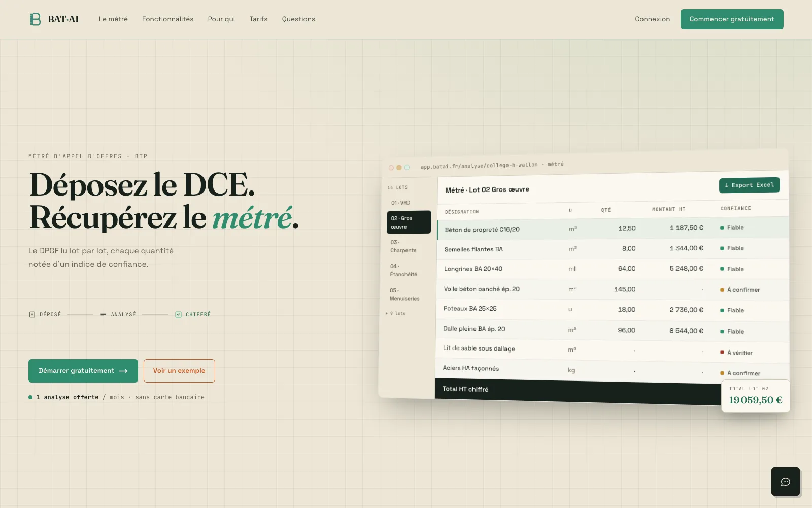Click the Chiffré checkmark icon
Viewport: 812px width, 508px height.
(178, 315)
